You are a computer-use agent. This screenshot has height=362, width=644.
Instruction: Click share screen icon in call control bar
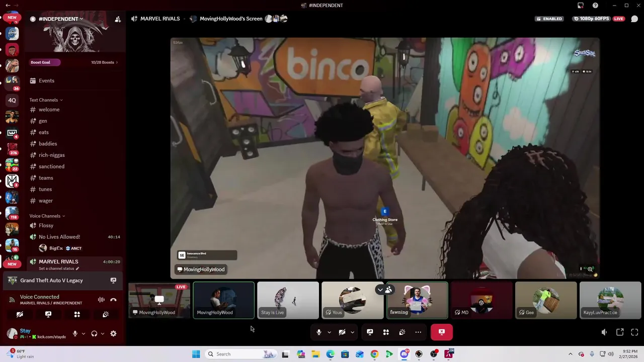click(x=370, y=332)
